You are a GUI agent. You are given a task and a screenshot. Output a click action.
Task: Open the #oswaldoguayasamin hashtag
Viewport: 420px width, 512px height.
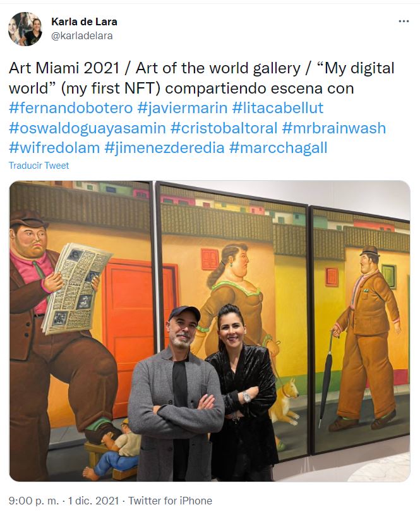pyautogui.click(x=87, y=128)
